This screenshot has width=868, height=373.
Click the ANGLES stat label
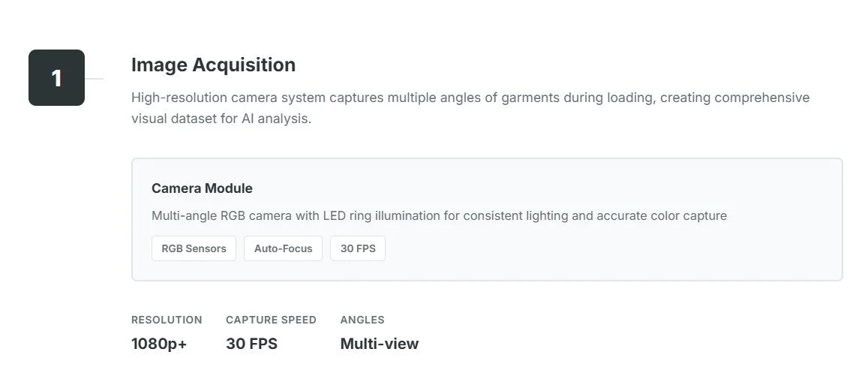[362, 320]
